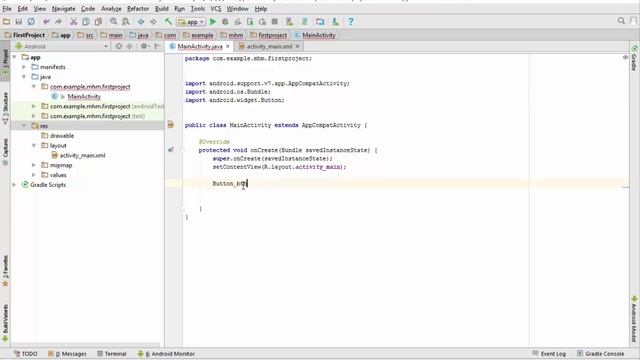This screenshot has width=640, height=360.
Task: Toggle the Favorites side tool window
Action: point(5,271)
